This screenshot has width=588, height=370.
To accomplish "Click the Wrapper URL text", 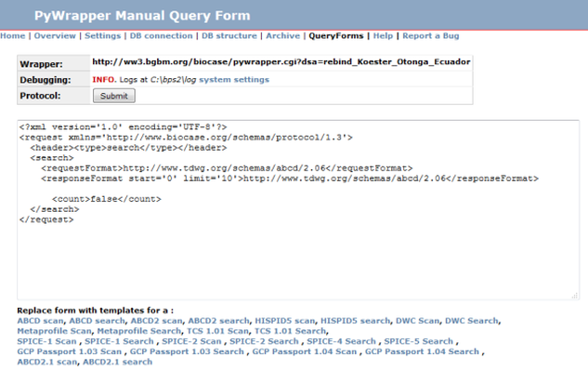I will coord(281,62).
